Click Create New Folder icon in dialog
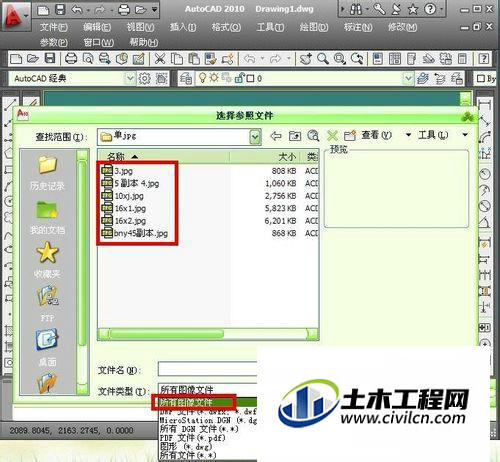Viewport: 500px width, 462px height. pos(350,135)
